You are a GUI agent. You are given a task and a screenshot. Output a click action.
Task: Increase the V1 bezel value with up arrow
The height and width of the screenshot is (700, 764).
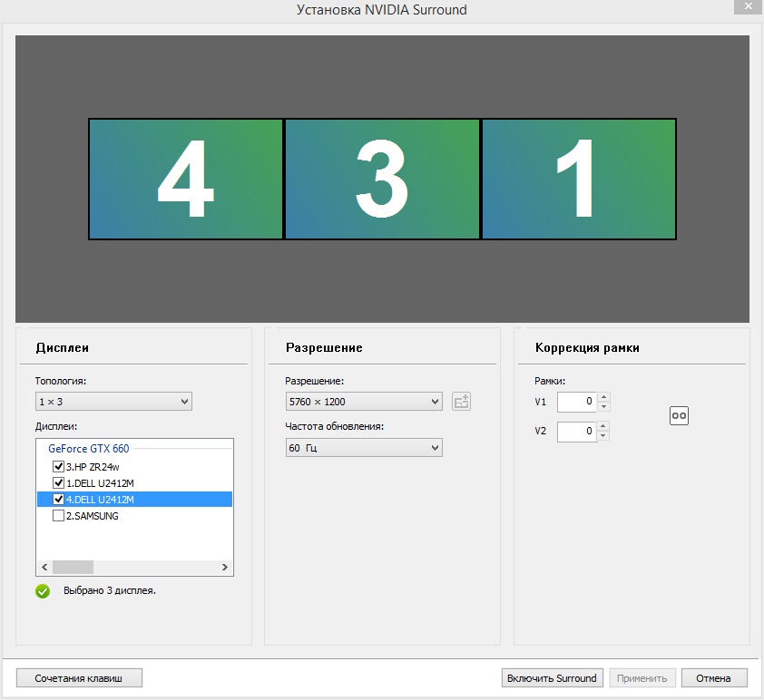[x=604, y=397]
